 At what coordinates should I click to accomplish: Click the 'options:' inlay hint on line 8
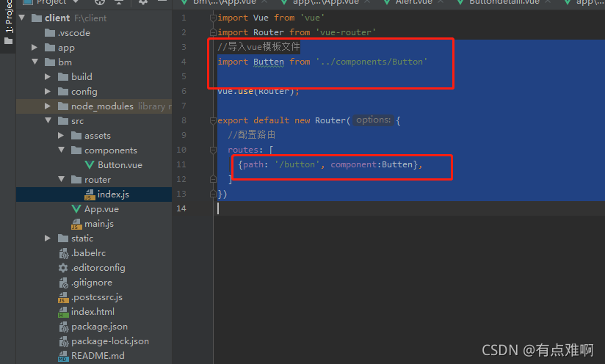[x=373, y=120]
